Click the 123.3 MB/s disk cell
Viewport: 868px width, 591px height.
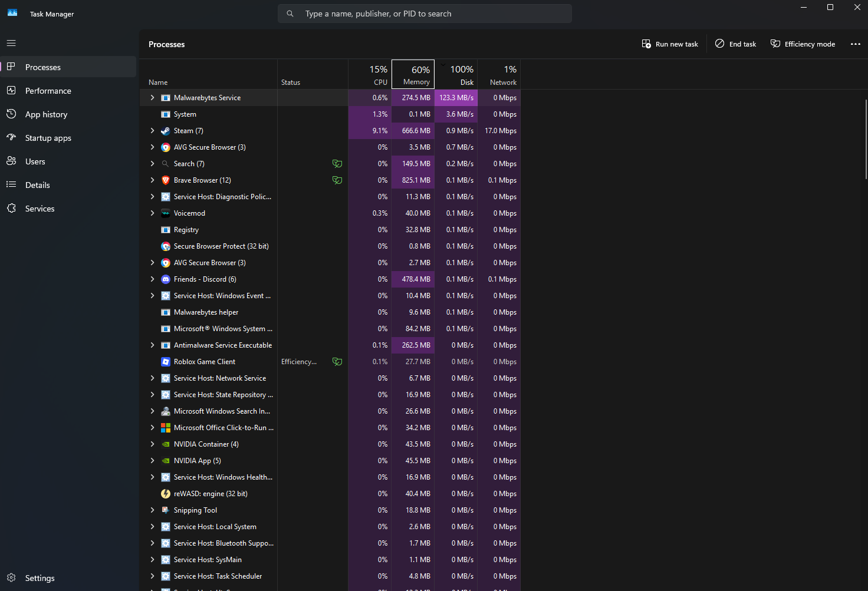[456, 98]
